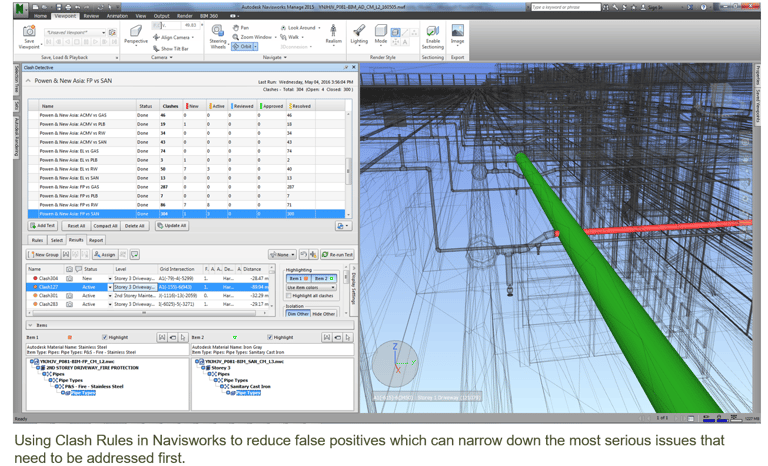Screen dimensions: 768x466
Task: Toggle Highlight checkbox for Item 1
Action: click(x=104, y=337)
